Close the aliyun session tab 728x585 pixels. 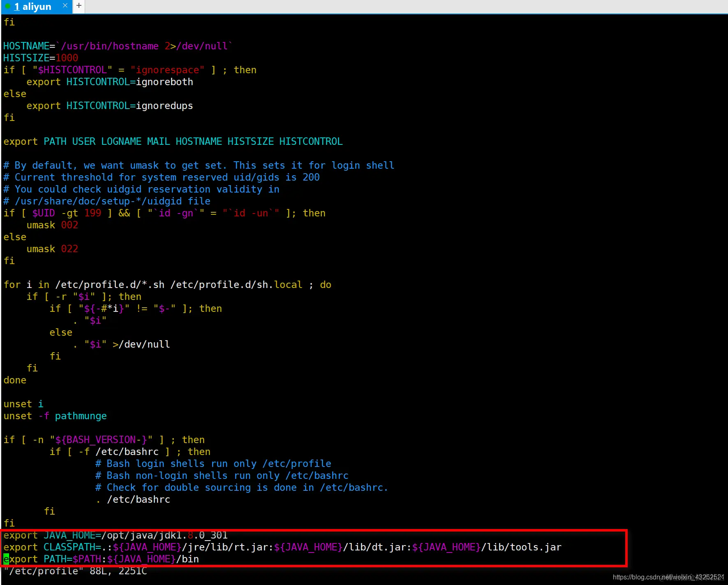65,6
